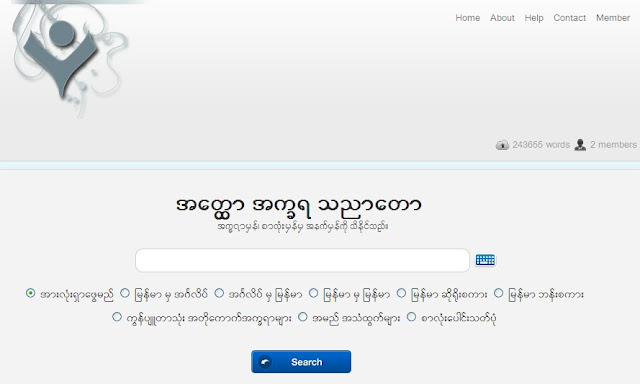Choose the spelling (စာလုံးပေါင်းသတ်ပုံ) radio option

coord(411,317)
